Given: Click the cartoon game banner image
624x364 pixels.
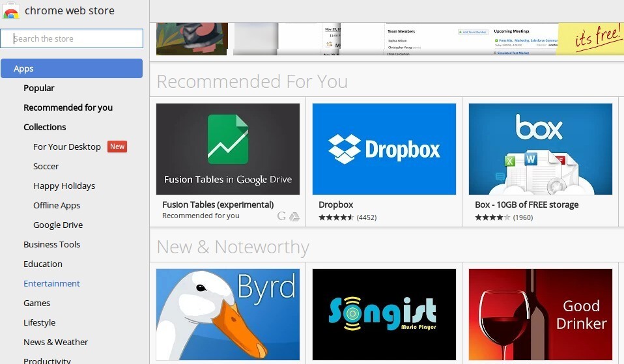Looking at the screenshot, I should pyautogui.click(x=192, y=38).
